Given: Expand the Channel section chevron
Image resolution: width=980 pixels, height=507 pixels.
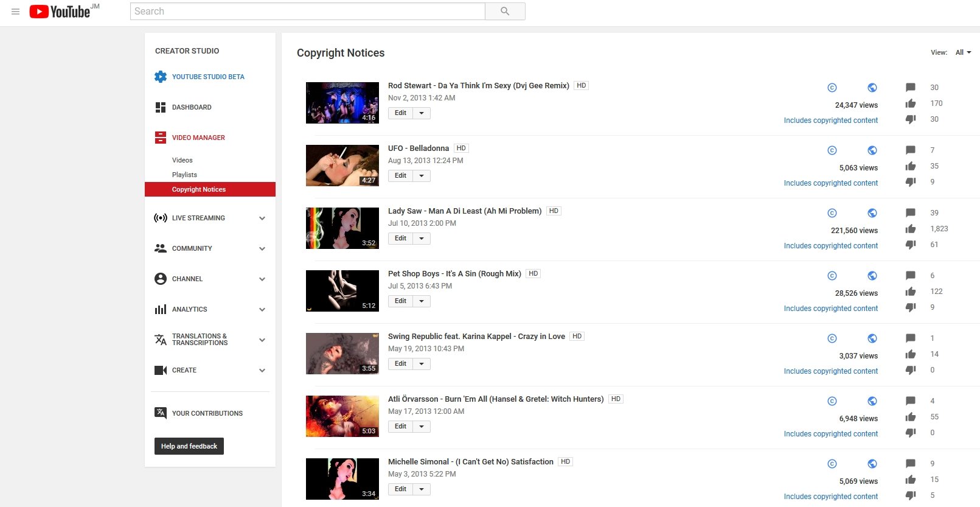Looking at the screenshot, I should (262, 279).
